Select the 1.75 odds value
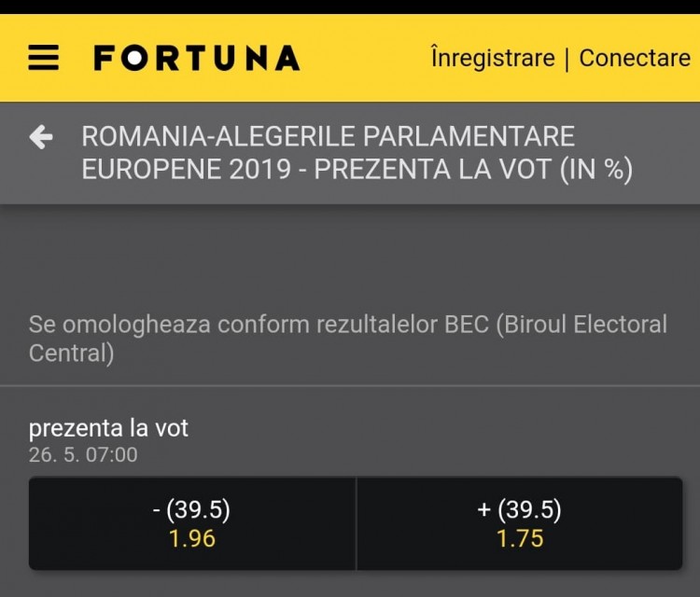The width and height of the screenshot is (700, 597). pos(519,539)
